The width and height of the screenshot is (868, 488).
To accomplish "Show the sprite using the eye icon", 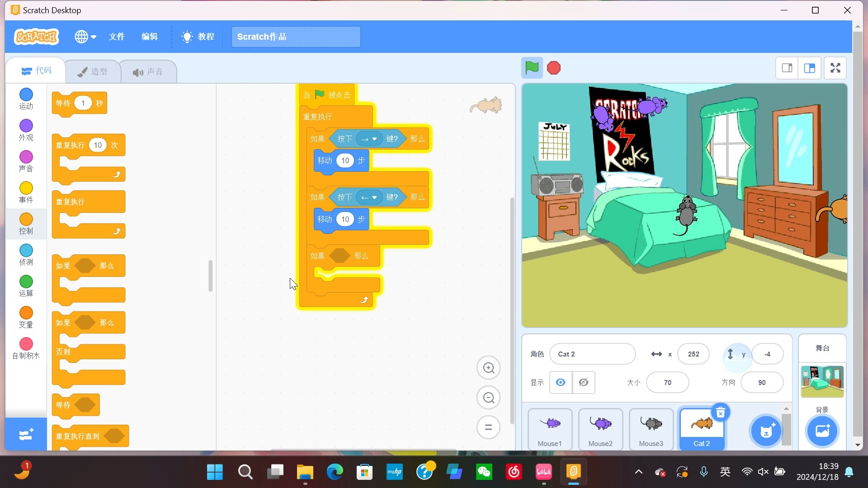I will tap(561, 382).
